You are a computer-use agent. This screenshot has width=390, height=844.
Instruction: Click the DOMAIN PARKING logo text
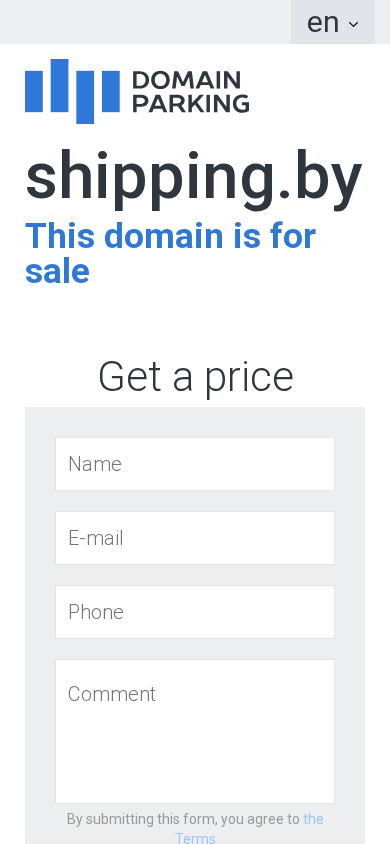[190, 92]
